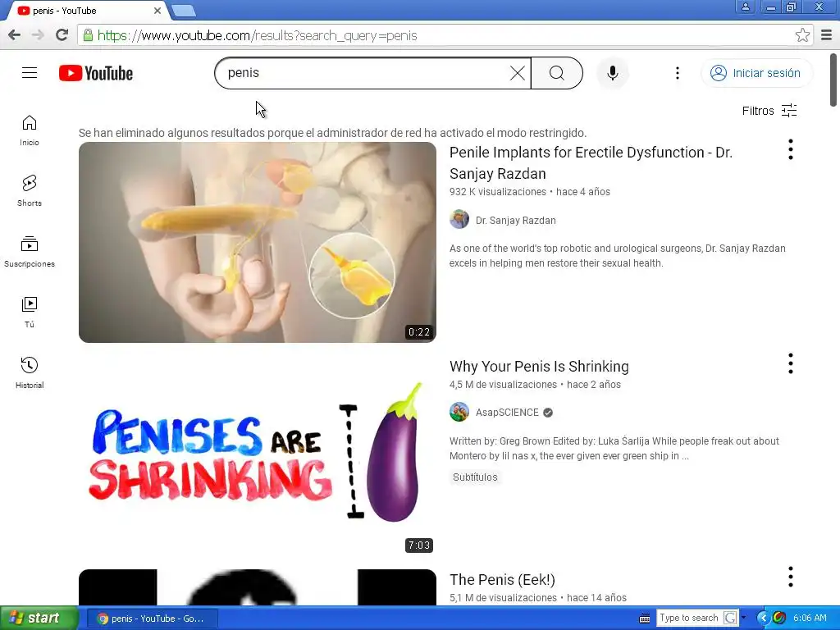
Task: Open action menu for Penile Implants video
Action: click(791, 149)
